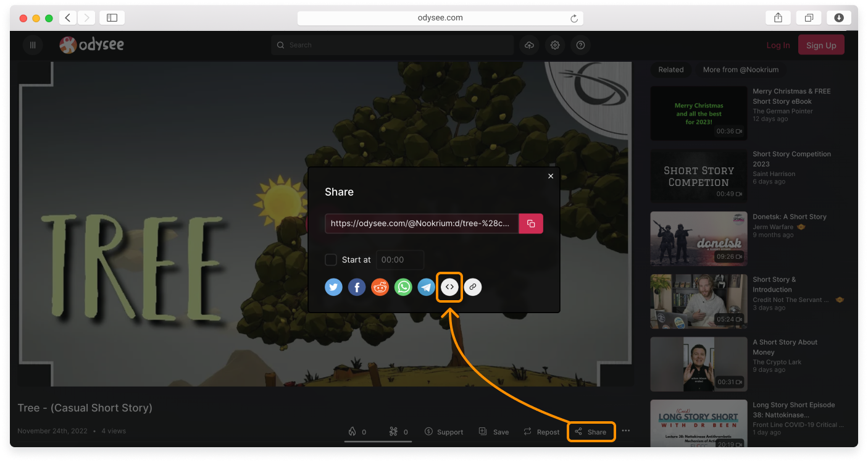Click the Log In link
The height and width of the screenshot is (462, 868).
[x=778, y=45]
